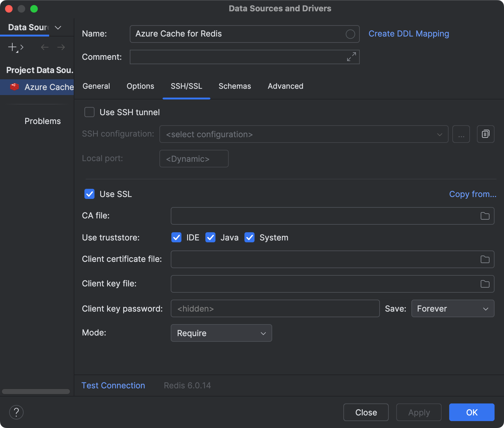Switch to the Schemas tab

tap(234, 86)
